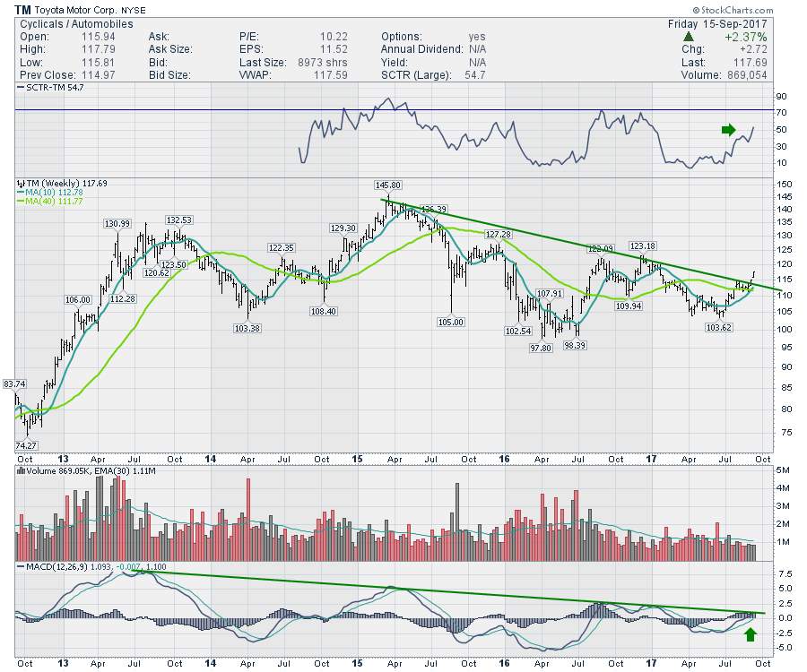This screenshot has height=672, width=807.
Task: Click the 122.35 price label
Action: click(281, 248)
